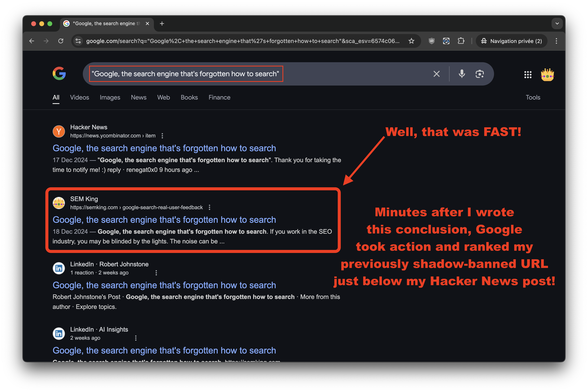The height and width of the screenshot is (392, 588).
Task: Open the Hacker News result title link
Action: (164, 148)
